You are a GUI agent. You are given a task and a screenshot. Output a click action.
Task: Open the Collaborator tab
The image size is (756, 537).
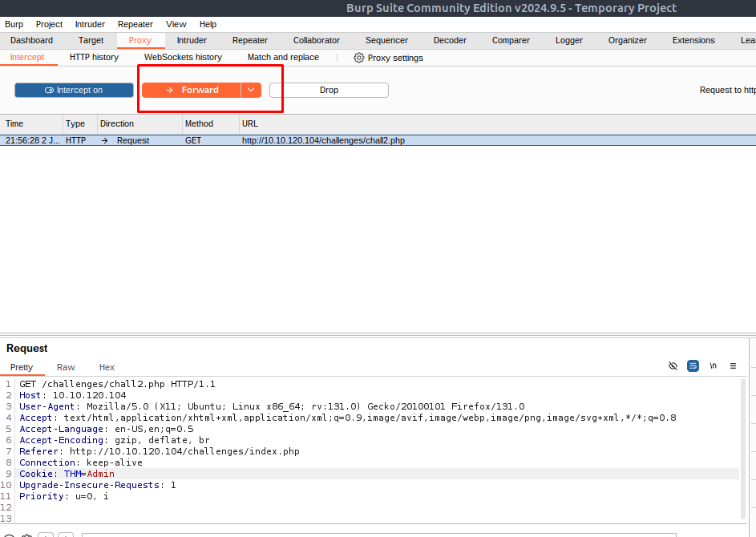coord(317,41)
